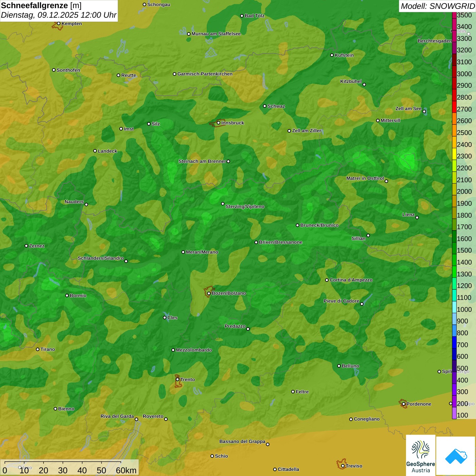Click the 3500 legend color swatch
The width and height of the screenshot is (476, 476).
click(x=454, y=15)
